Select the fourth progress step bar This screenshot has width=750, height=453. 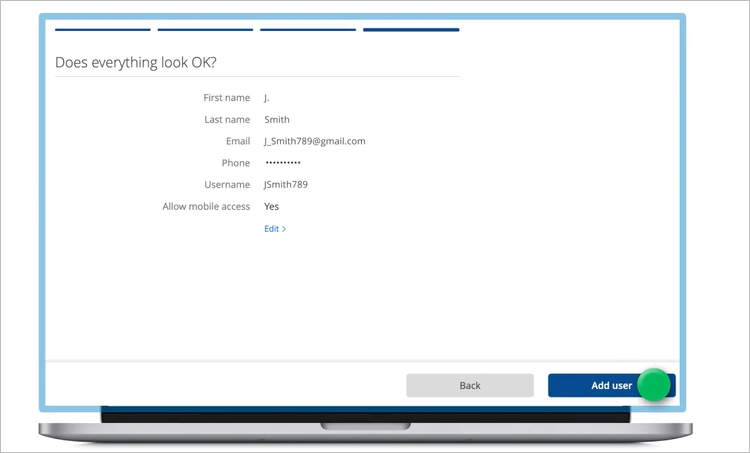(411, 30)
